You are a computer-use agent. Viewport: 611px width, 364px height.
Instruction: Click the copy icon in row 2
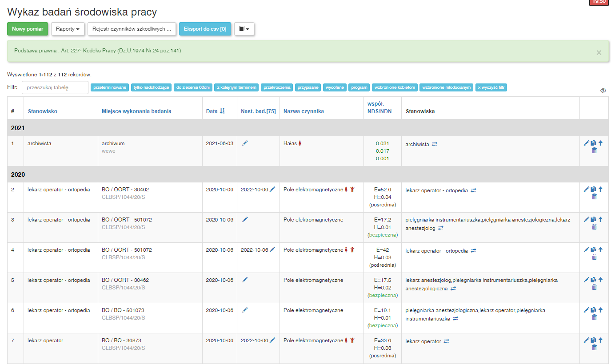[x=593, y=189]
